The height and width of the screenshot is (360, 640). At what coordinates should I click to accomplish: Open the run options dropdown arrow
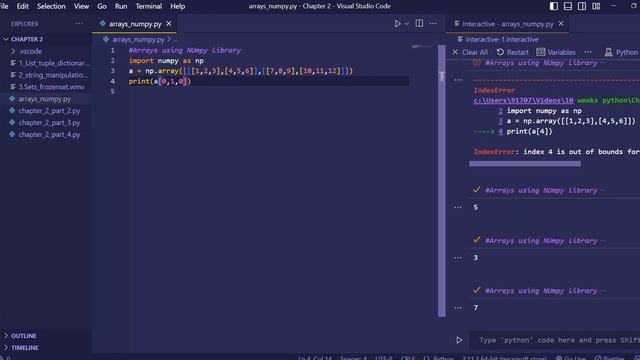(407, 24)
